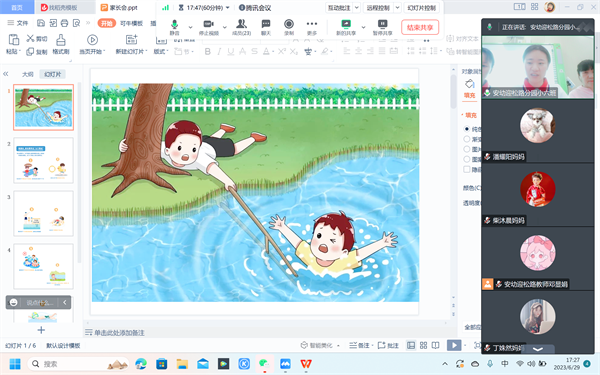
Task: Expand more participants chevron in video panel
Action: pos(538,349)
